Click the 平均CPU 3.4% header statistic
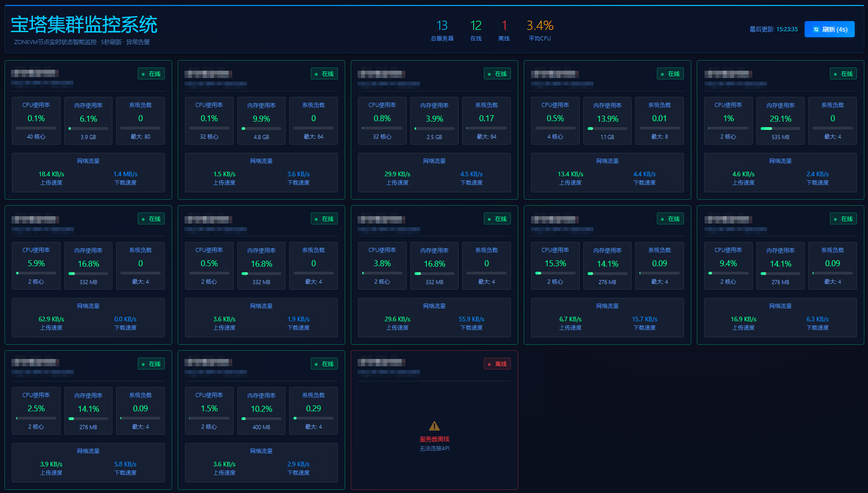The width and height of the screenshot is (868, 493). point(540,26)
